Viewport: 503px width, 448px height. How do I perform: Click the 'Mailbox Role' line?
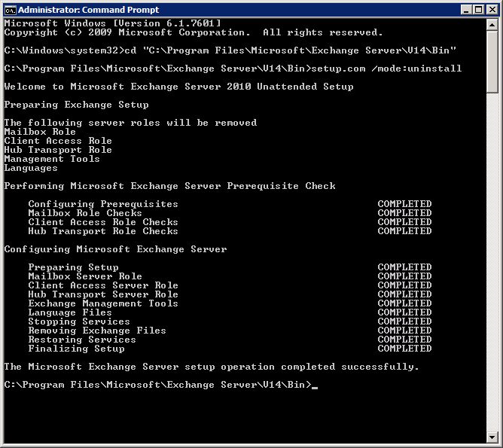coord(40,132)
